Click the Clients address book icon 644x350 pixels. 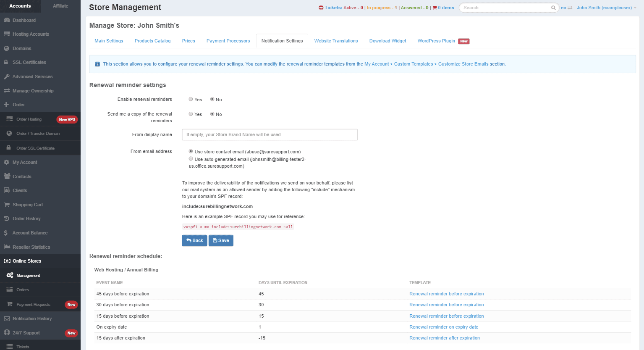[7, 190]
